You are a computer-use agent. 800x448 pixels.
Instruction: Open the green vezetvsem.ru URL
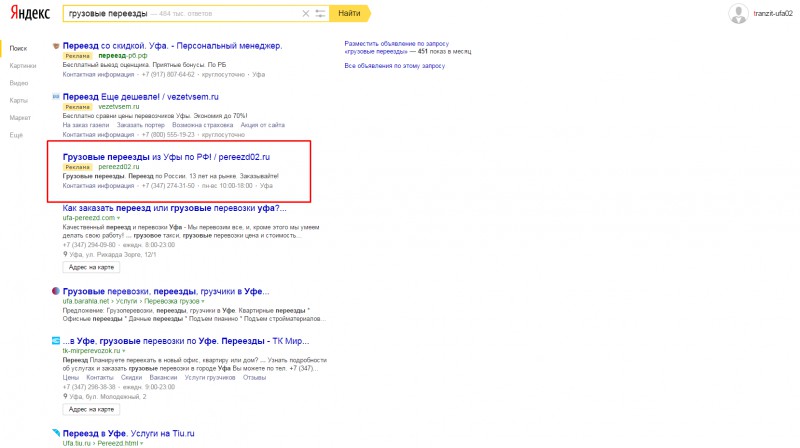pyautogui.click(x=118, y=106)
